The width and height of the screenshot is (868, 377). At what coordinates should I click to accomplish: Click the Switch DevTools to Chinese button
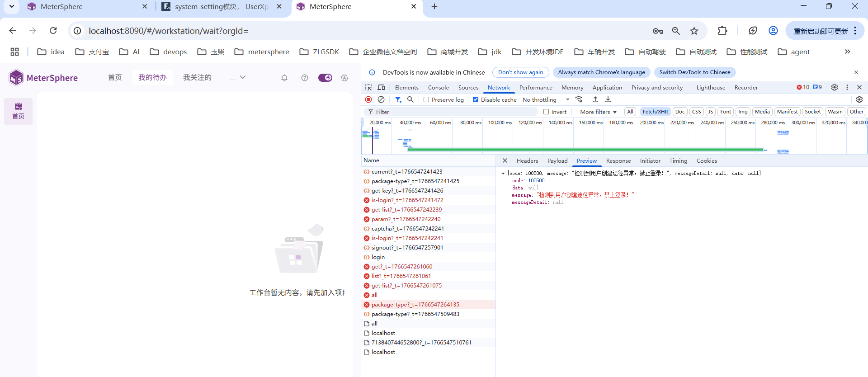[694, 72]
